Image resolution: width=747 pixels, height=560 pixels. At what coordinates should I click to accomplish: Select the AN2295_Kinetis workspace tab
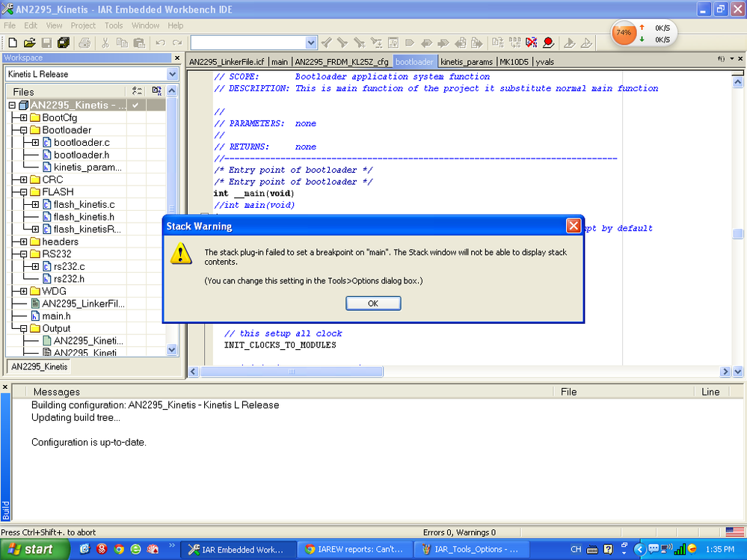click(x=39, y=366)
